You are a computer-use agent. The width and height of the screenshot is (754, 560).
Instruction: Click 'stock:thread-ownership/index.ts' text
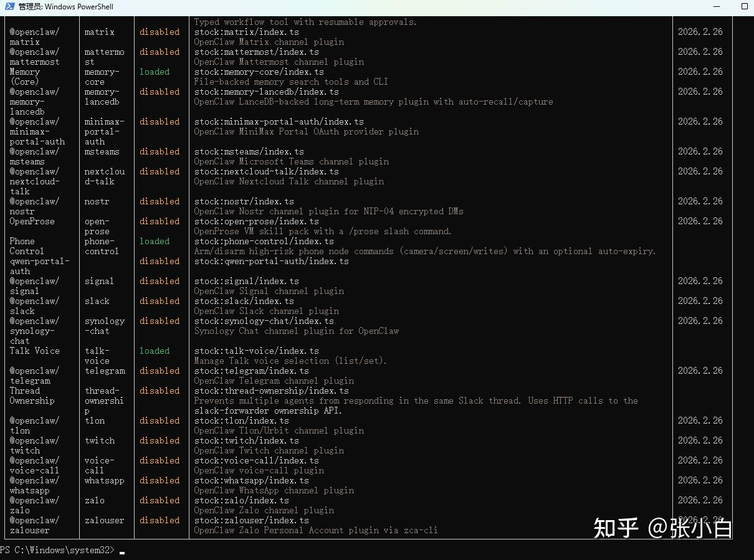point(272,391)
